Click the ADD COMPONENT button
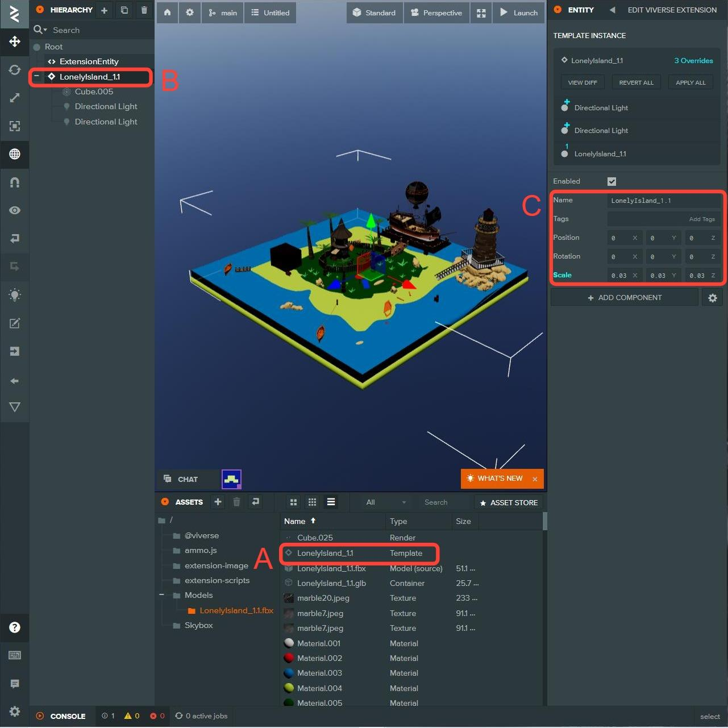728x728 pixels. pos(624,297)
